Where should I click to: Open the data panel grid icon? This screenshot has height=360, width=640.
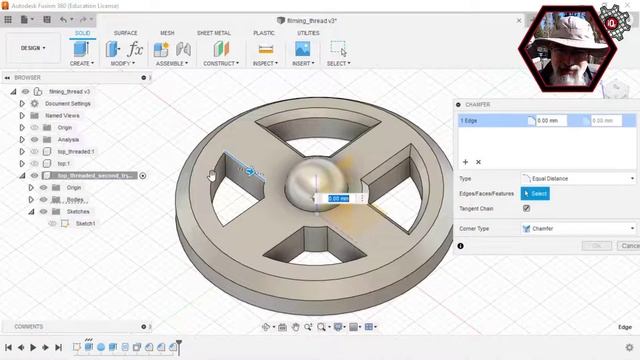click(x=8, y=19)
